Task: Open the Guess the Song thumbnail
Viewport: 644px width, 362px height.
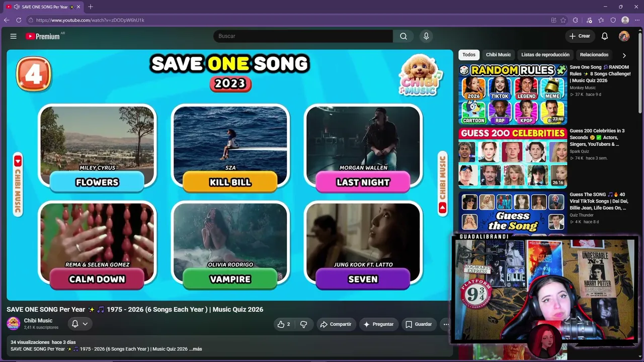Action: pos(513,213)
